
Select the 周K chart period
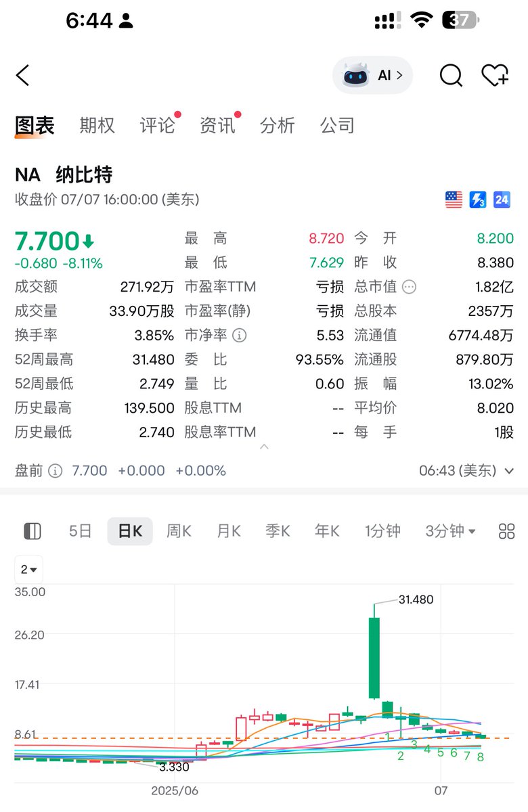coord(179,531)
